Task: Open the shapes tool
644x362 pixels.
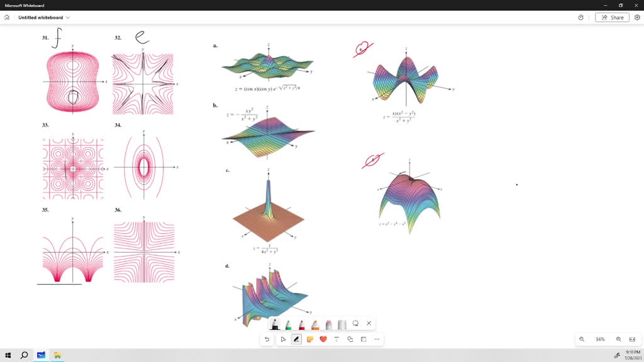Action: (350, 339)
